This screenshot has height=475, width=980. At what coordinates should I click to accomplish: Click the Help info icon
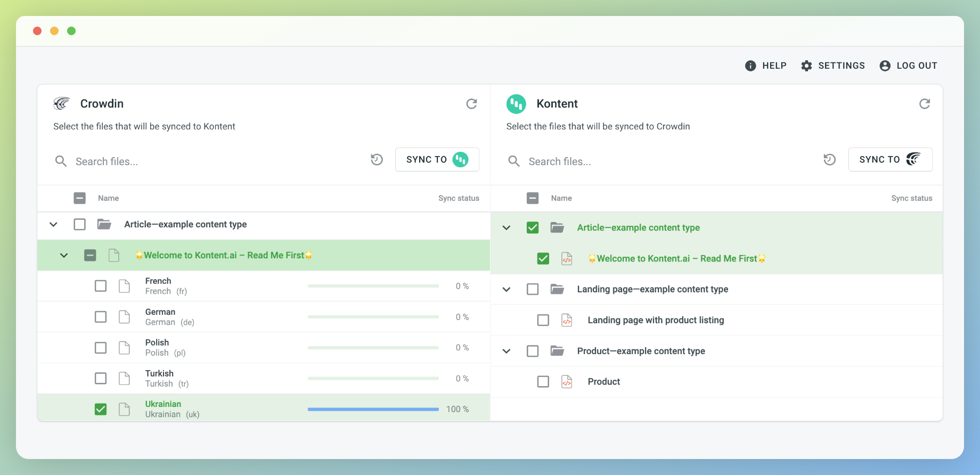(x=750, y=65)
